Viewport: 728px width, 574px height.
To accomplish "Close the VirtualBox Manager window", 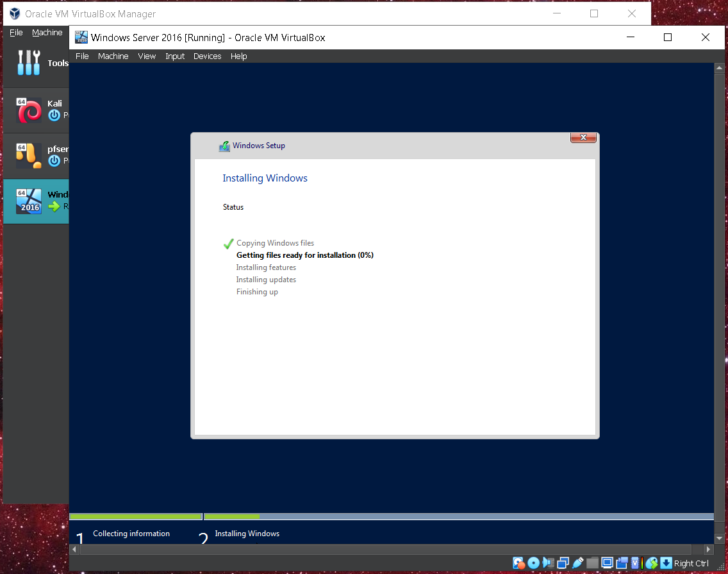I will tap(632, 13).
